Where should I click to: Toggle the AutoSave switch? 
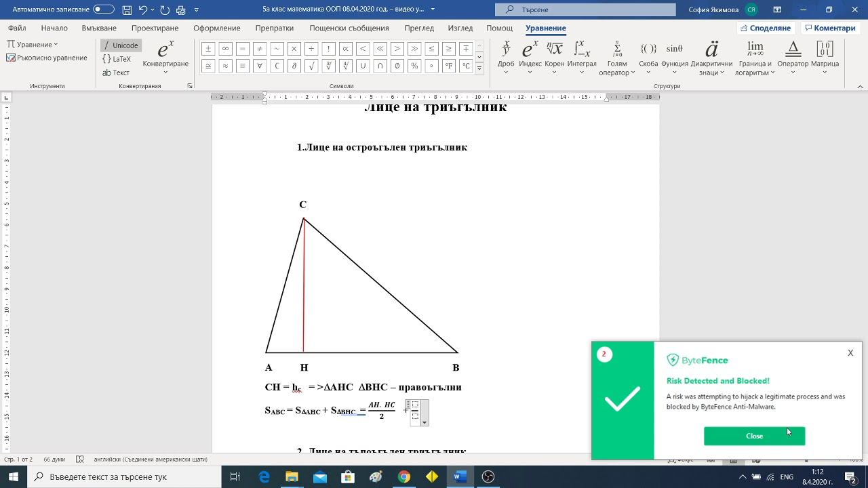104,9
